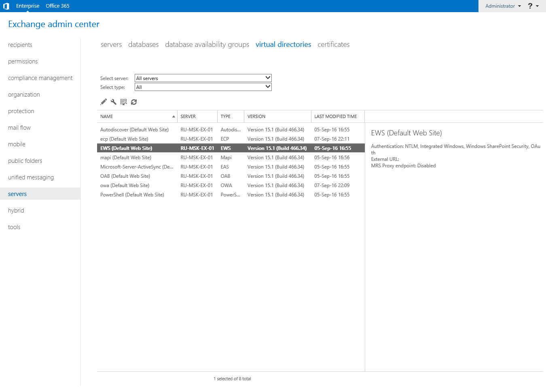This screenshot has height=392, width=546.
Task: Open protection in the left navigation
Action: coord(21,111)
